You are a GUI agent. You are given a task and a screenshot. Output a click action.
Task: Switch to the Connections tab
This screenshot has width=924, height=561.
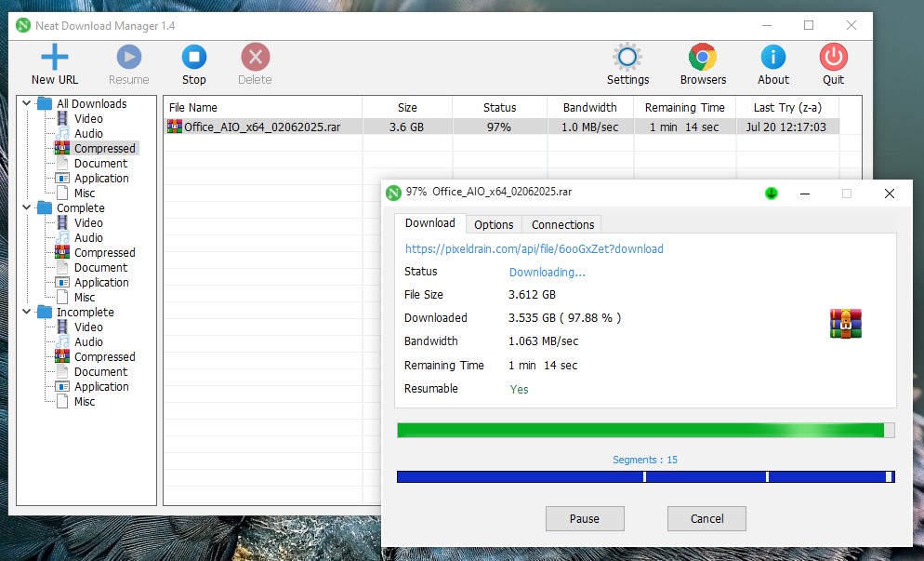coord(562,225)
